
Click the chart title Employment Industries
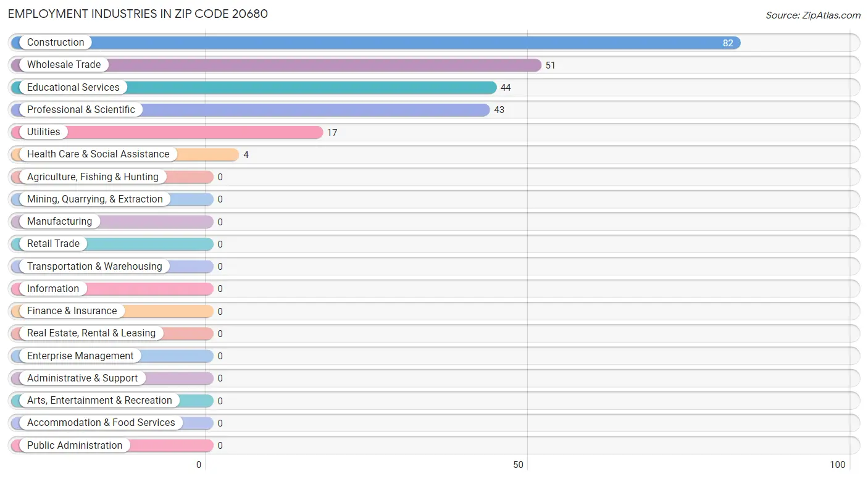click(x=138, y=14)
